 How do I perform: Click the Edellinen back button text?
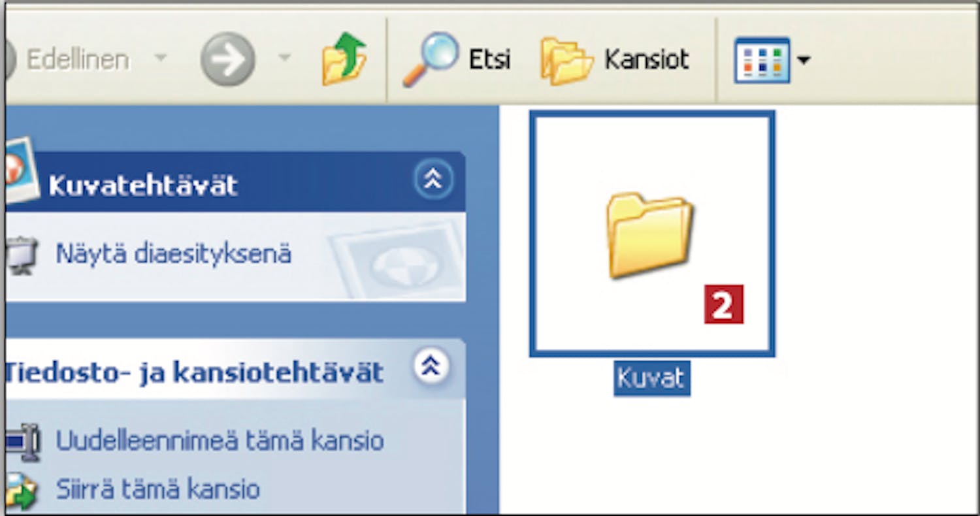coord(78,60)
